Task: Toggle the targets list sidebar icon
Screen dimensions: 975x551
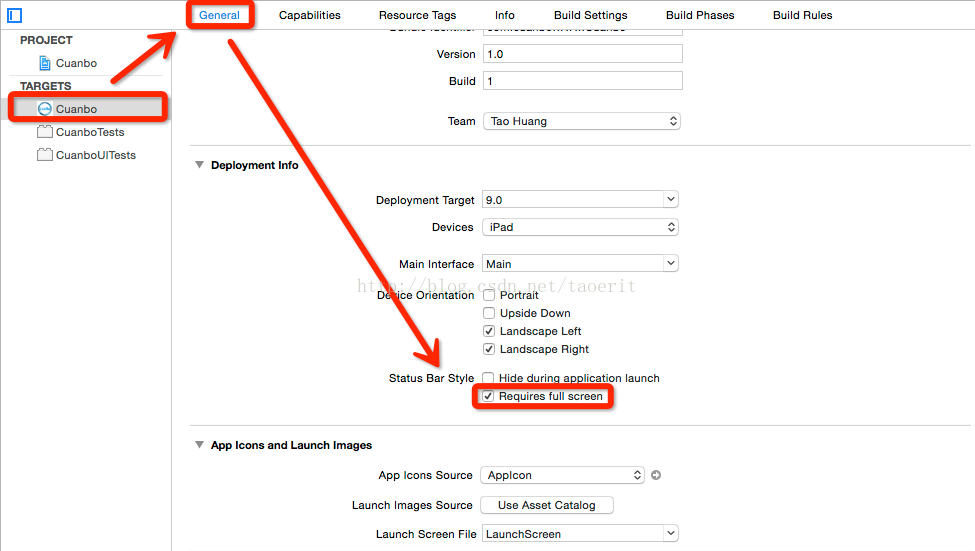Action: tap(14, 15)
